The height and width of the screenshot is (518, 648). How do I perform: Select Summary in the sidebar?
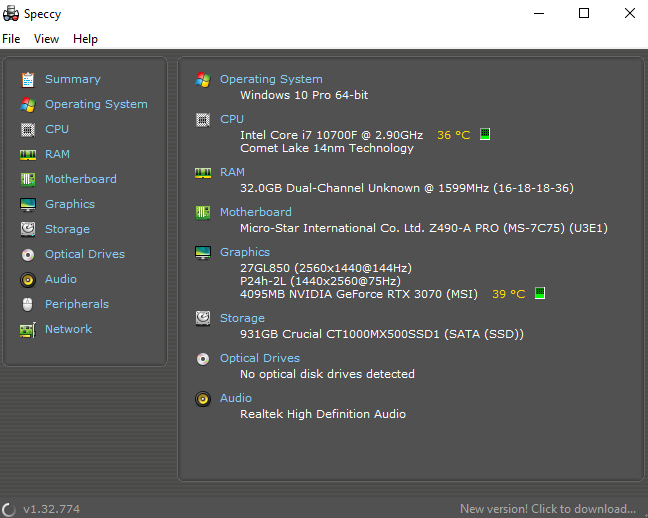point(73,79)
